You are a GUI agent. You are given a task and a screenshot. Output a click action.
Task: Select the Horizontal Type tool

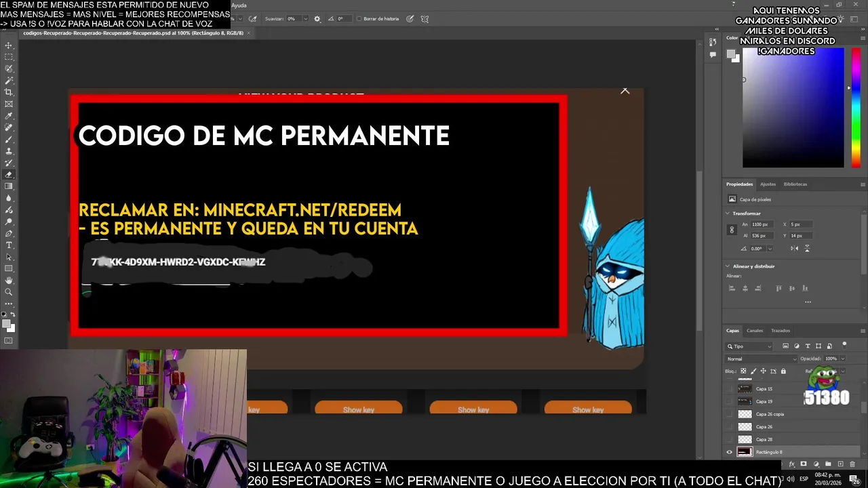tap(9, 245)
